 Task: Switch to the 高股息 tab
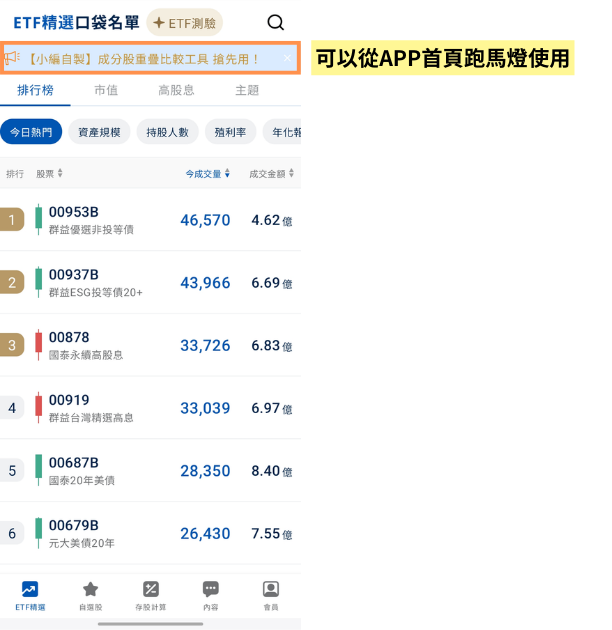click(176, 90)
